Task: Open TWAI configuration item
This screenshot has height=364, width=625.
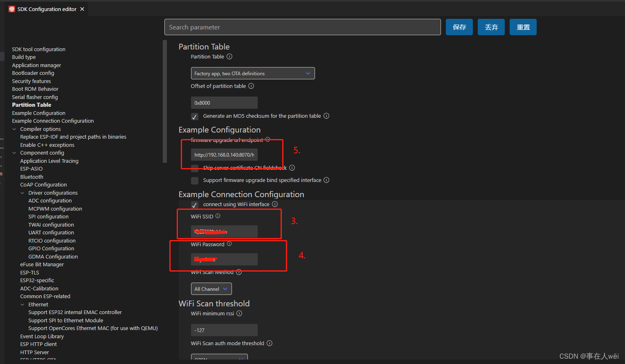Action: pyautogui.click(x=51, y=225)
